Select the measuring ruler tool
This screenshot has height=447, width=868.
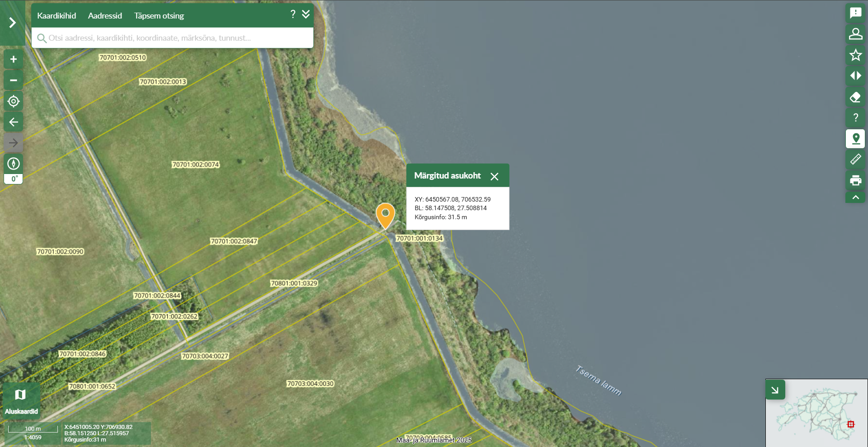855,160
